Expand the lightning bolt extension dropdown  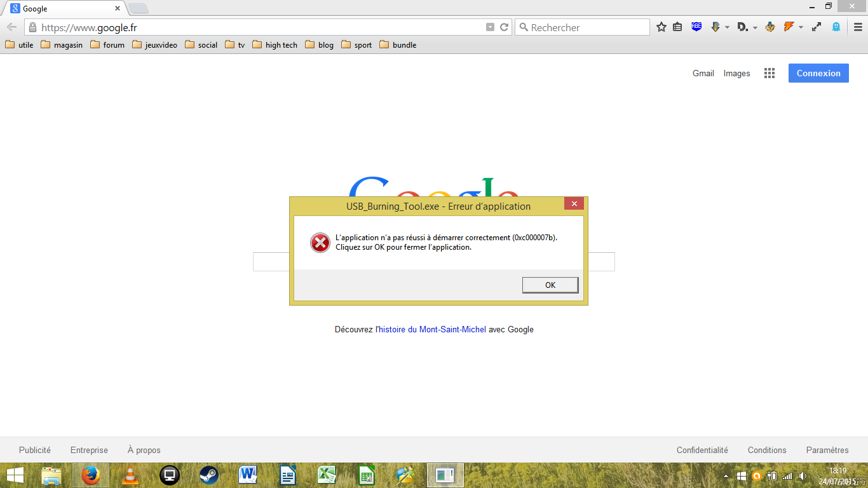801,28
